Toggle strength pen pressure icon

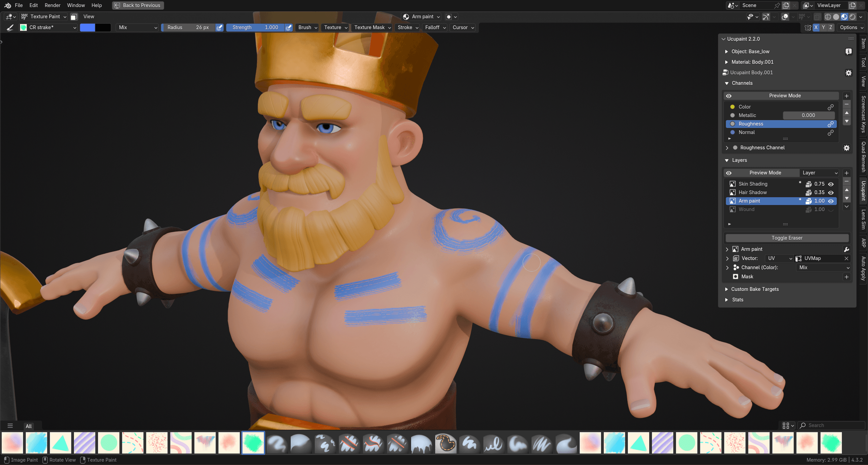(289, 27)
